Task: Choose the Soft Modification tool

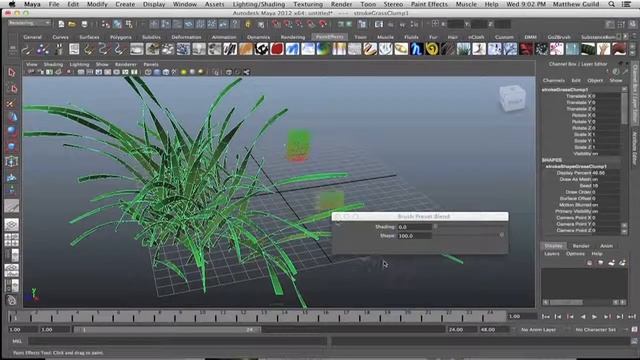Action: [x=12, y=178]
